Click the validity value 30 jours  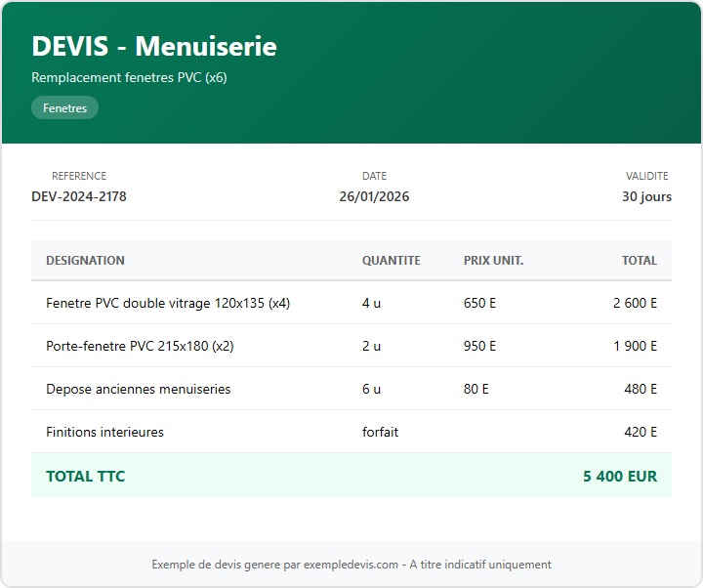coord(646,196)
